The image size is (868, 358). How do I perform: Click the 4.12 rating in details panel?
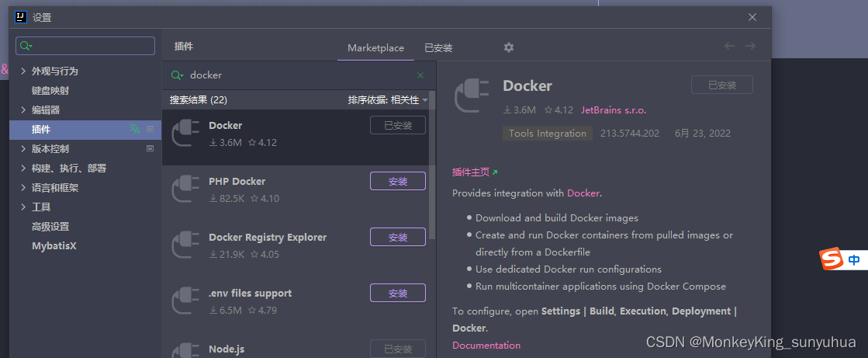click(x=559, y=109)
